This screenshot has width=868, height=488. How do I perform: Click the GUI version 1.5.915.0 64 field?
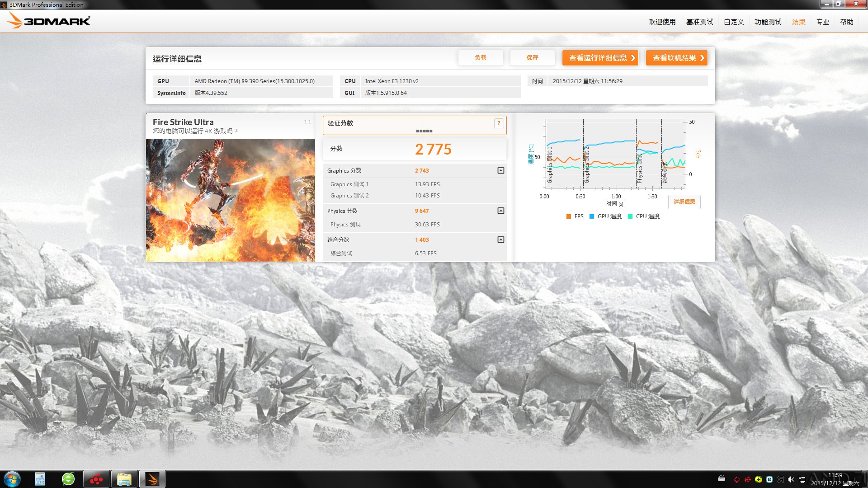441,93
